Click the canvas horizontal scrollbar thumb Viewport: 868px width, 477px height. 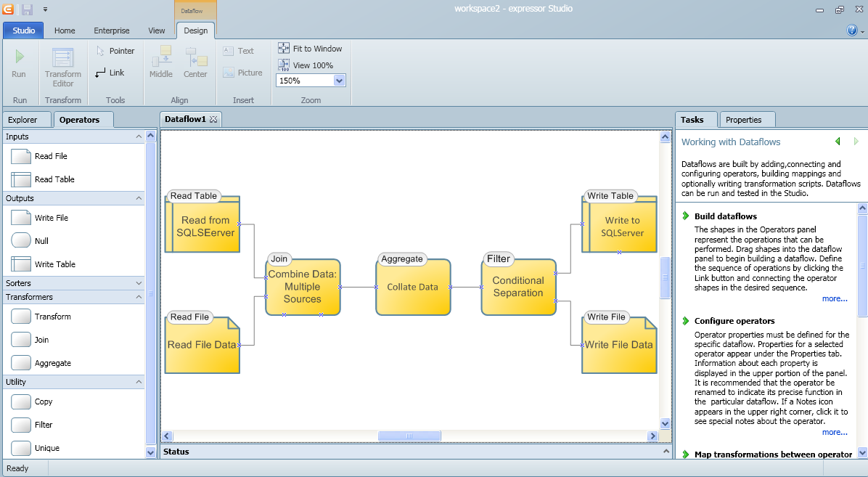pyautogui.click(x=409, y=436)
